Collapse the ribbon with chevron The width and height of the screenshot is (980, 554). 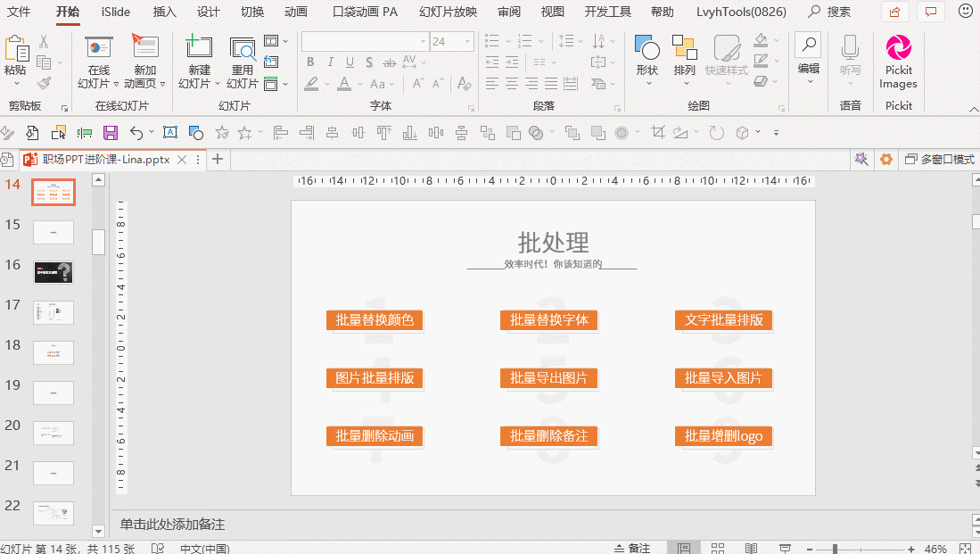click(x=973, y=109)
